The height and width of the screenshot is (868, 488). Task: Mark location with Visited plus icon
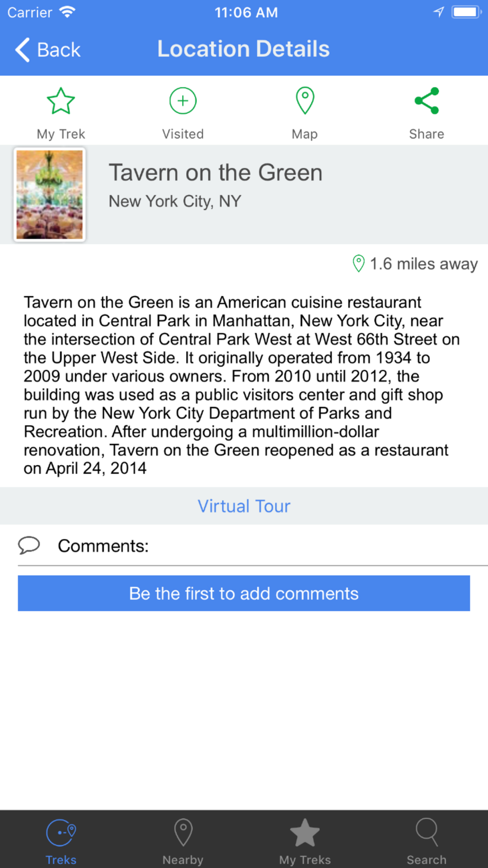183,101
